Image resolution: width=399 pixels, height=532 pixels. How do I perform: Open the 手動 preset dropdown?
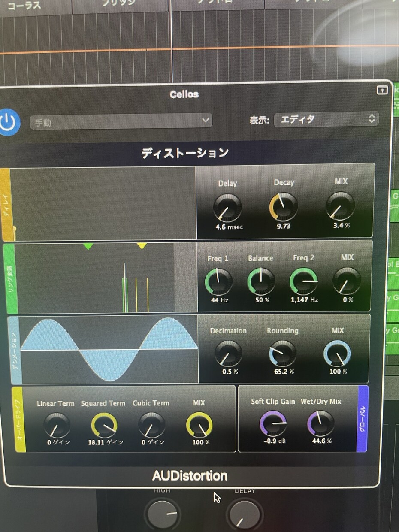[121, 121]
